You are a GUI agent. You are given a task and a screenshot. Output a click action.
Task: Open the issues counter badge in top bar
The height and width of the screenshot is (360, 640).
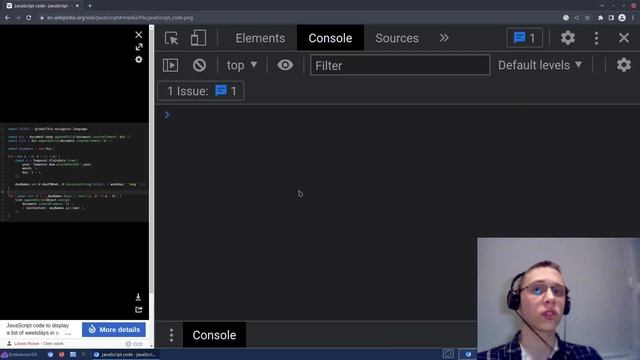point(524,38)
